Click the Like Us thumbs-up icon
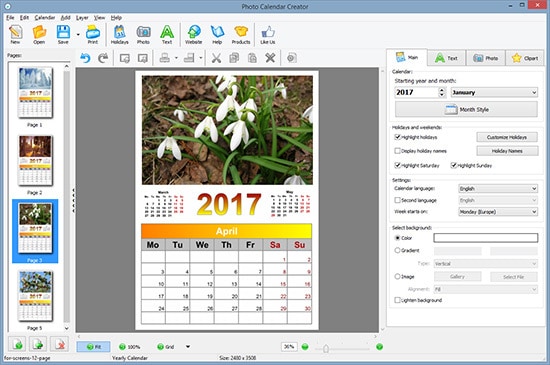 pyautogui.click(x=268, y=35)
